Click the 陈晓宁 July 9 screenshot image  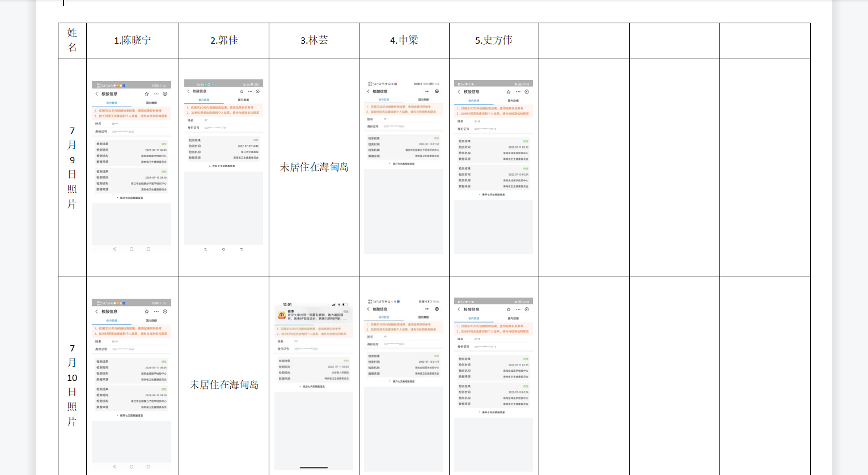(x=132, y=167)
